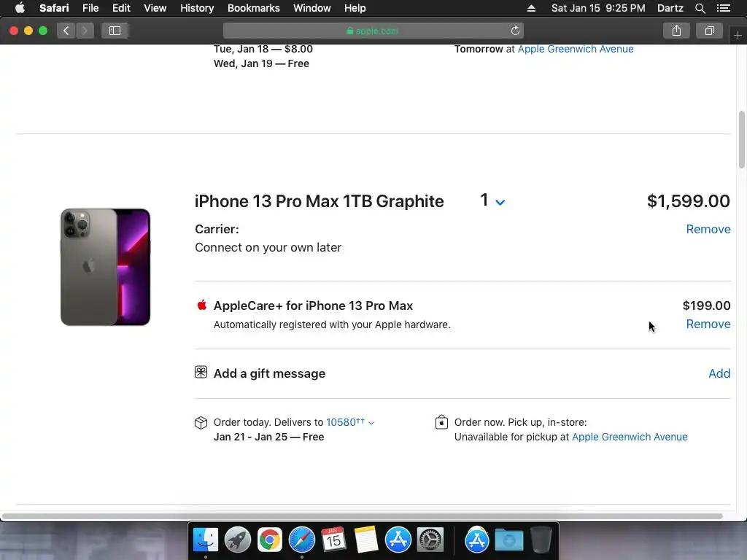Open the History menu
The image size is (747, 560).
tap(197, 8)
